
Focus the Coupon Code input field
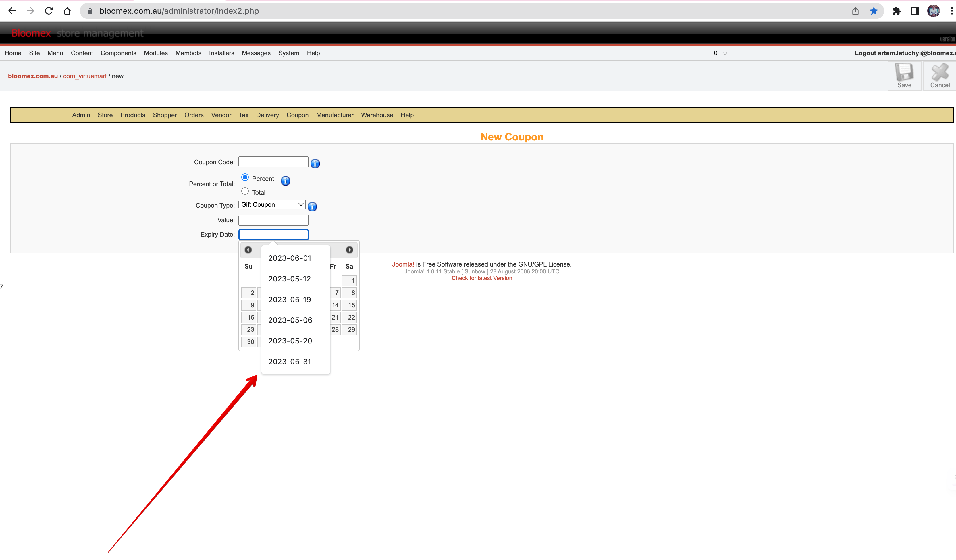tap(273, 162)
